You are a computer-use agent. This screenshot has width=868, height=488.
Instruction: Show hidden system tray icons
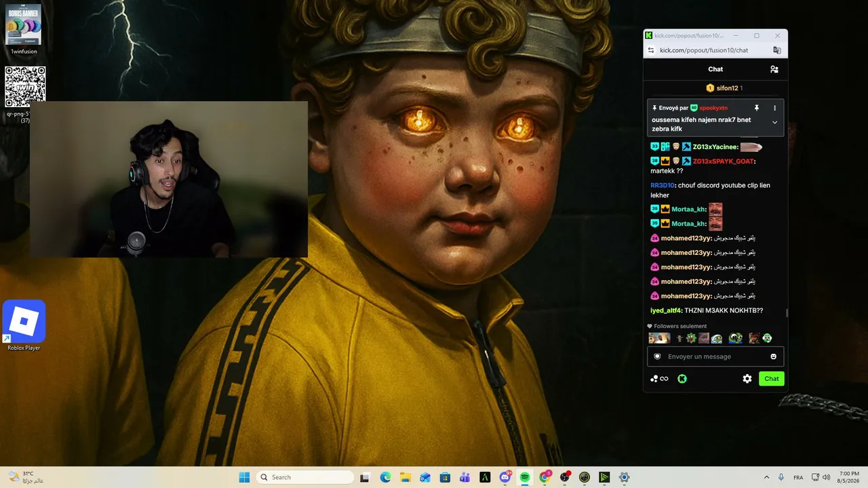click(x=766, y=477)
